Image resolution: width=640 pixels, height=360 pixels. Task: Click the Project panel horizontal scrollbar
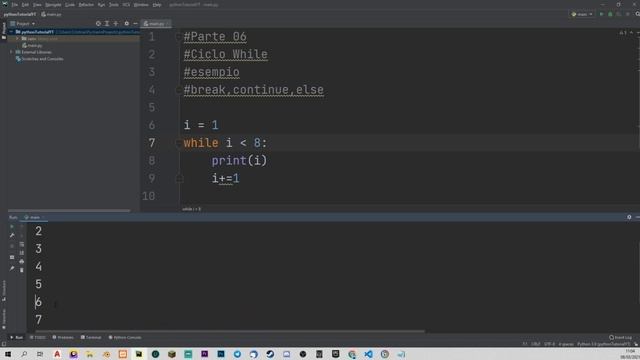69,211
